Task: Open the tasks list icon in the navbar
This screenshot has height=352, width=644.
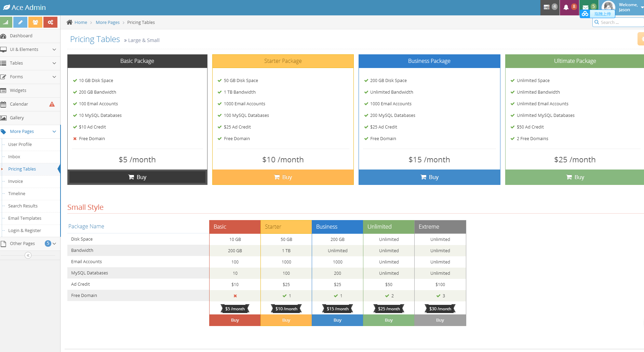Action: 547,7
